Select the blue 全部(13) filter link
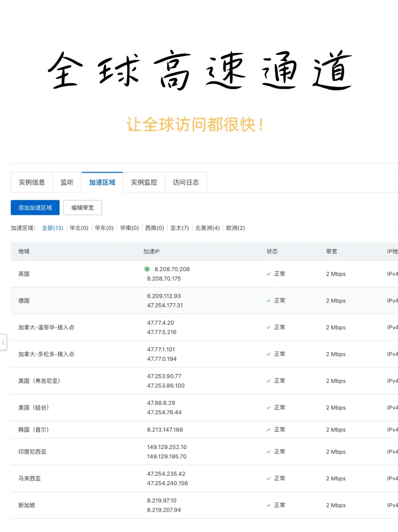398x532 pixels. [52, 228]
